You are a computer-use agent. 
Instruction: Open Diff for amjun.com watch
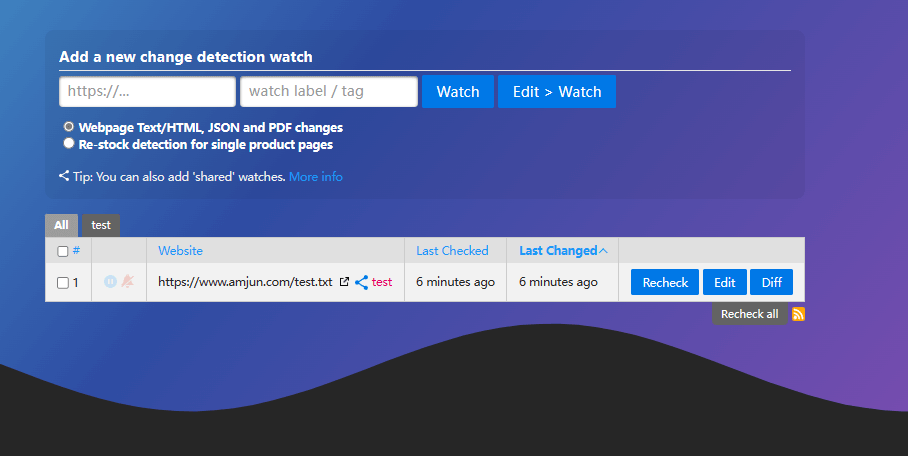(771, 282)
